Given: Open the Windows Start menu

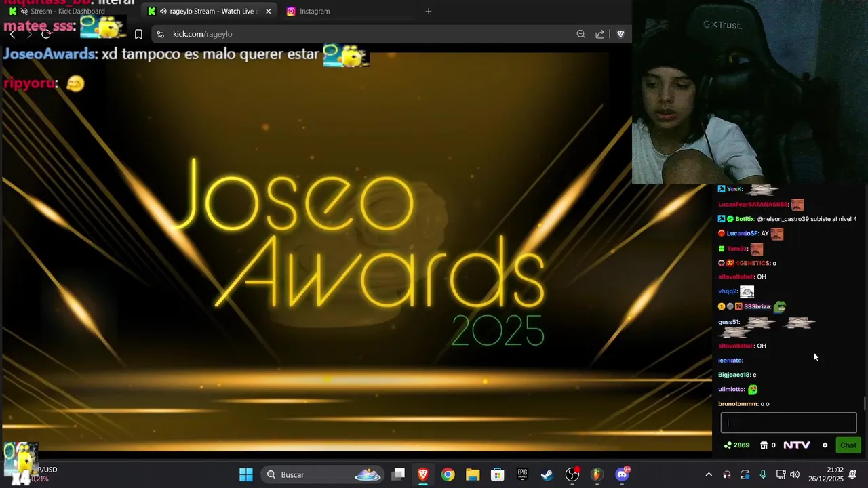Looking at the screenshot, I should click(246, 474).
